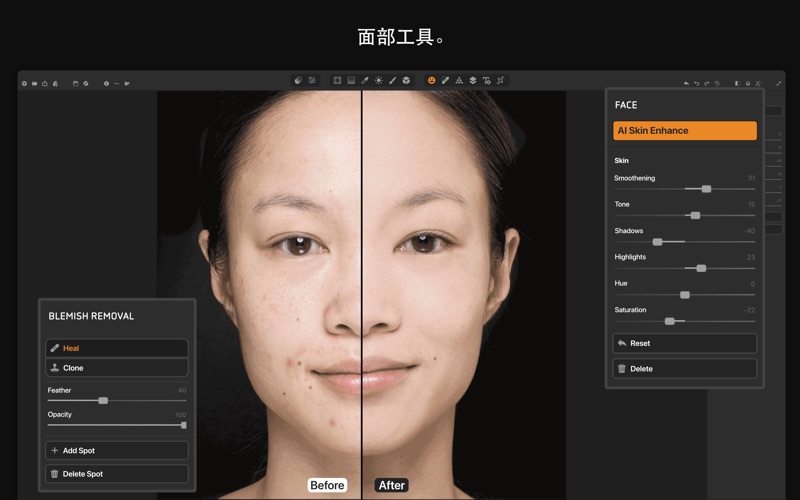Select the paintbrush tool in toolbar
Screen dimensions: 800x500
(393, 80)
